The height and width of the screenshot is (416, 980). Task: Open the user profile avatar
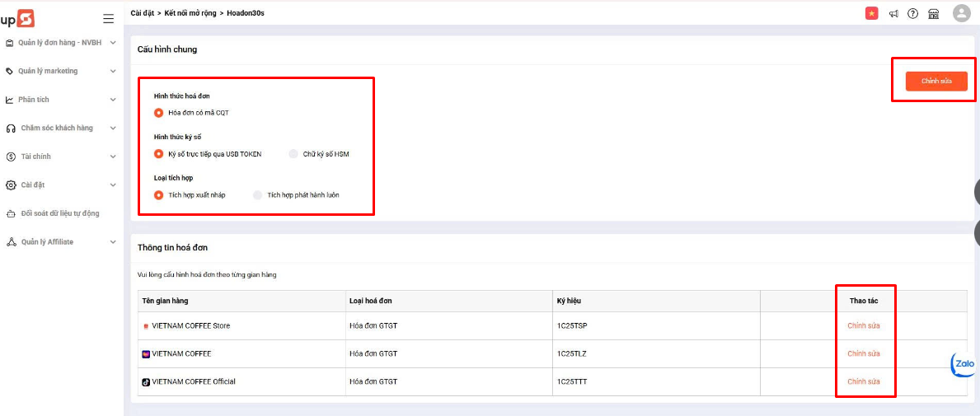coord(961,13)
